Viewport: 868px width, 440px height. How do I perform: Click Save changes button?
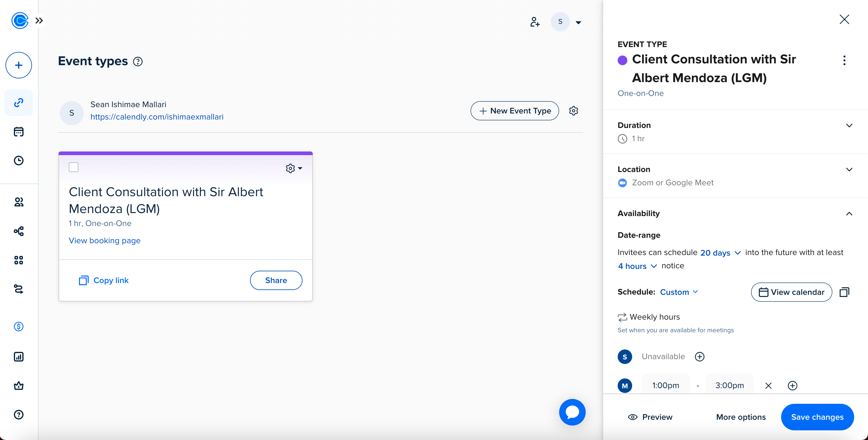click(817, 417)
